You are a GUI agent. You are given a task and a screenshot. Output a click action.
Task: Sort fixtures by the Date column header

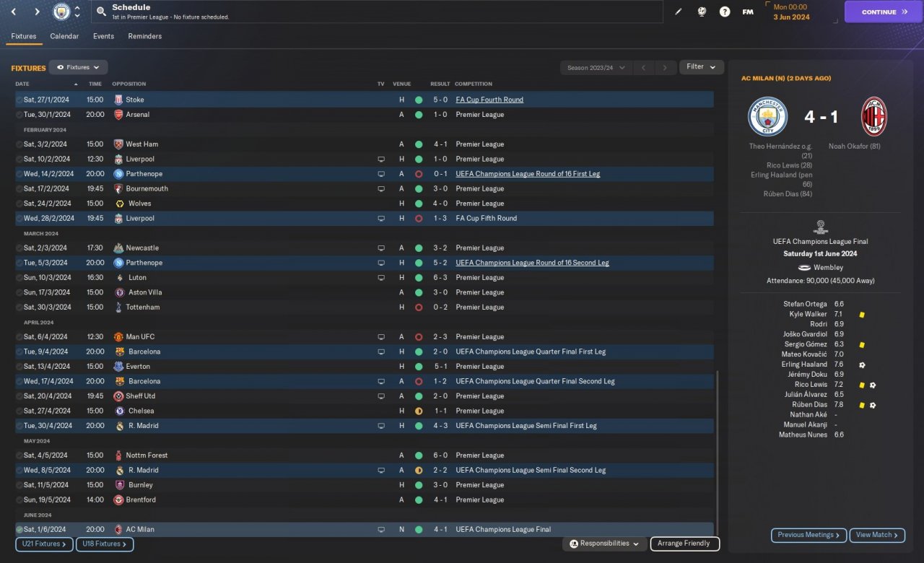click(22, 84)
